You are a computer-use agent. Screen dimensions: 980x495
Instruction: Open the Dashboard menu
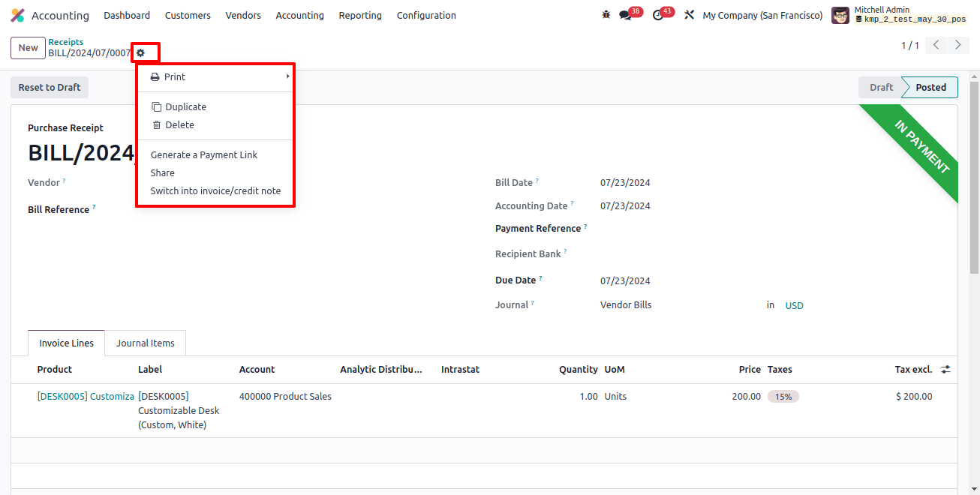[127, 15]
